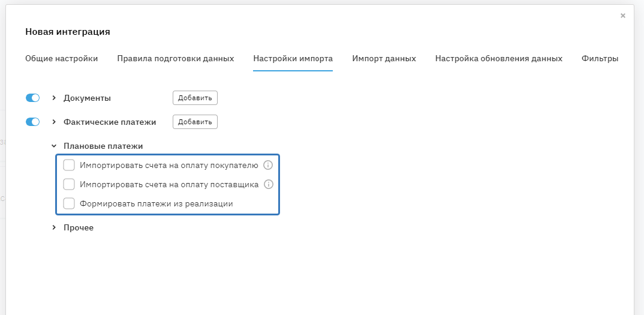Viewport: 644px width, 315px height.
Task: Close the Новая интеграция dialog
Action: pos(623,16)
